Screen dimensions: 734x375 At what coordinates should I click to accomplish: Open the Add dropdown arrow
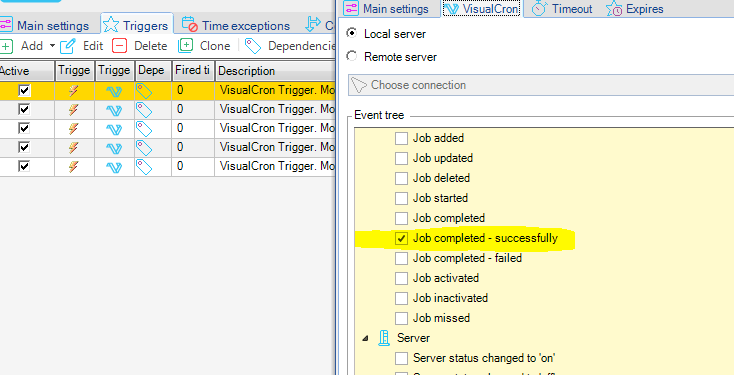tap(52, 46)
